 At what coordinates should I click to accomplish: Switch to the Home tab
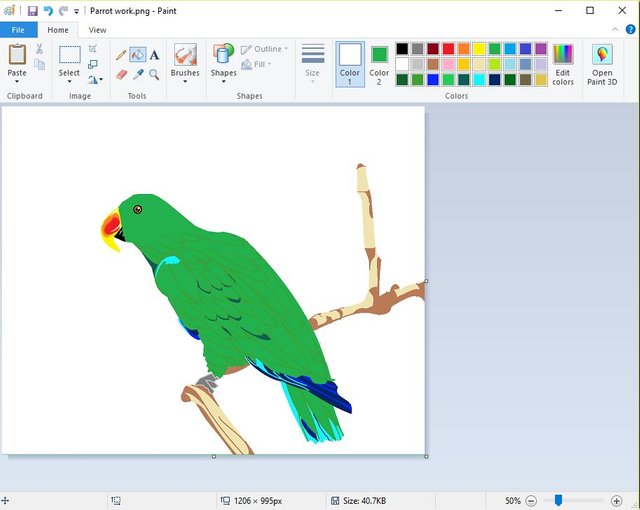58,30
